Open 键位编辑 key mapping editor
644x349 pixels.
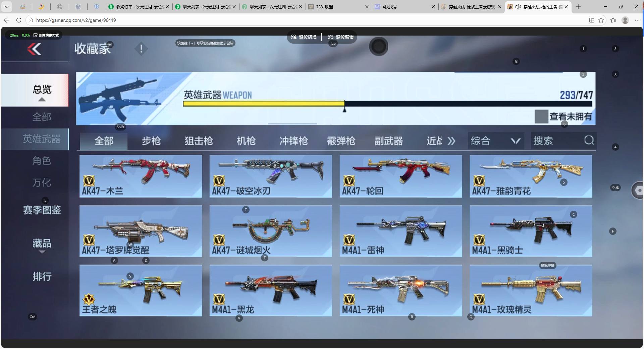(x=341, y=37)
